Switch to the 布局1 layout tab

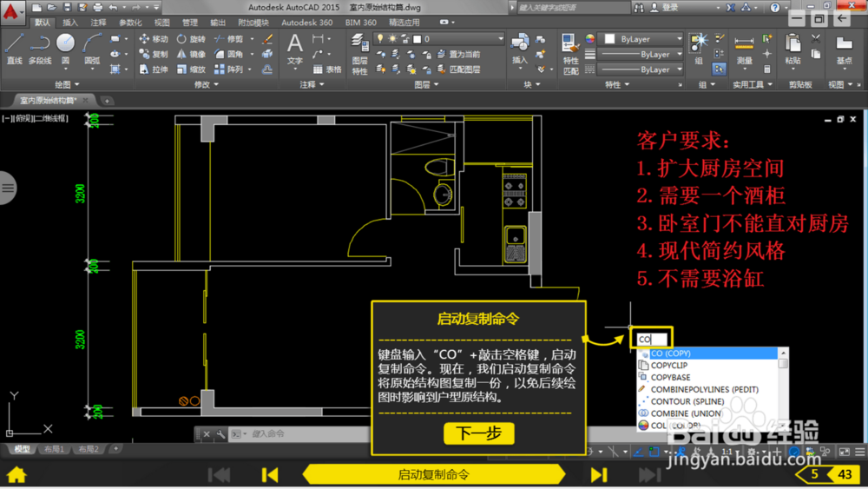54,449
